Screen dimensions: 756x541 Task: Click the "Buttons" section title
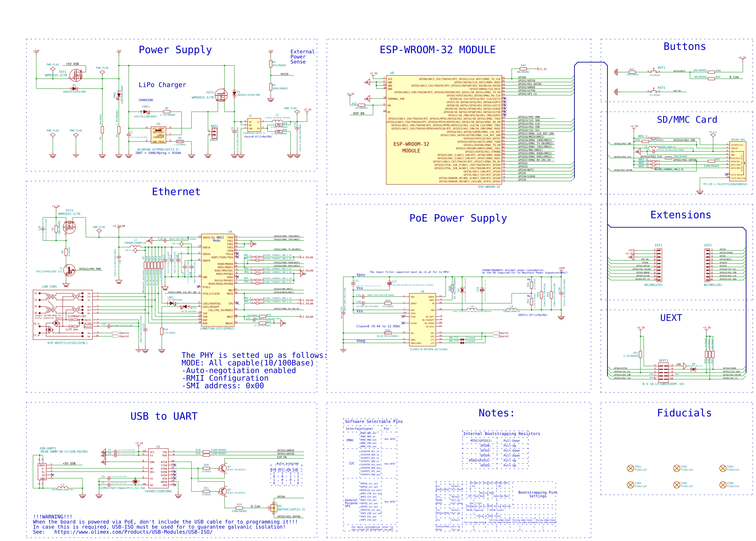pyautogui.click(x=685, y=47)
